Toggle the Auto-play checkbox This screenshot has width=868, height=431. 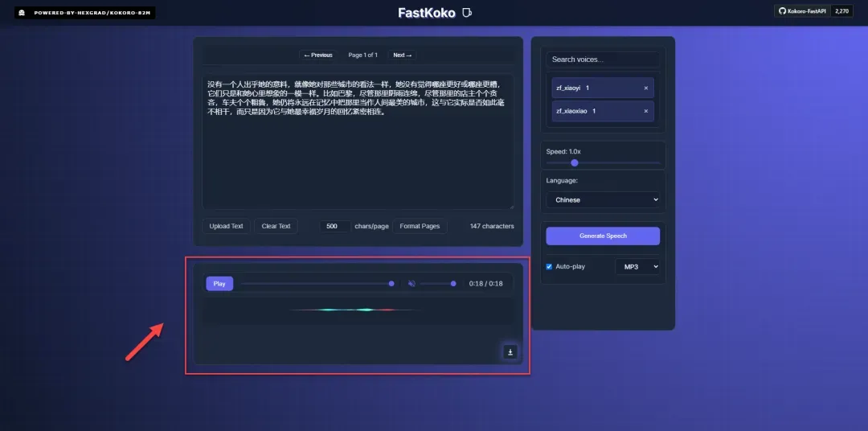tap(549, 266)
